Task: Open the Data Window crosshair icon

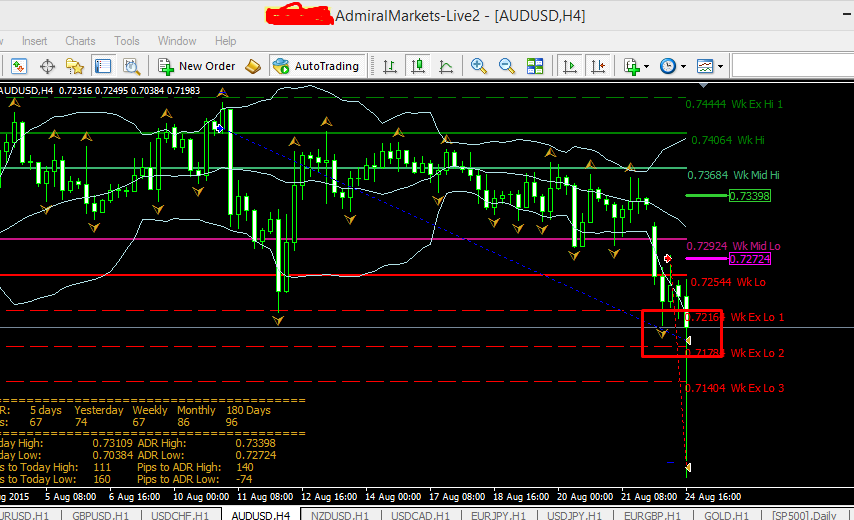Action: point(47,66)
